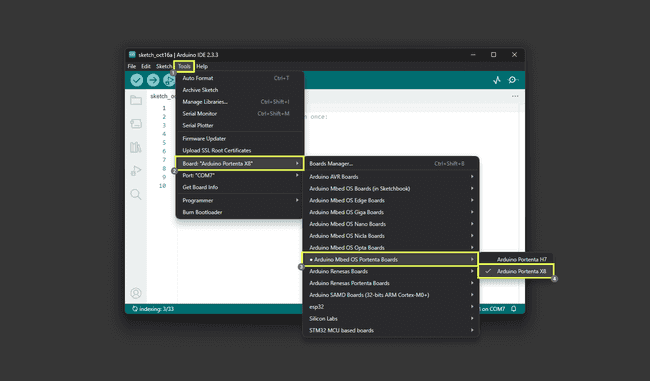Image resolution: width=650 pixels, height=381 pixels.
Task: Open the Tools menu
Action: [x=184, y=66]
